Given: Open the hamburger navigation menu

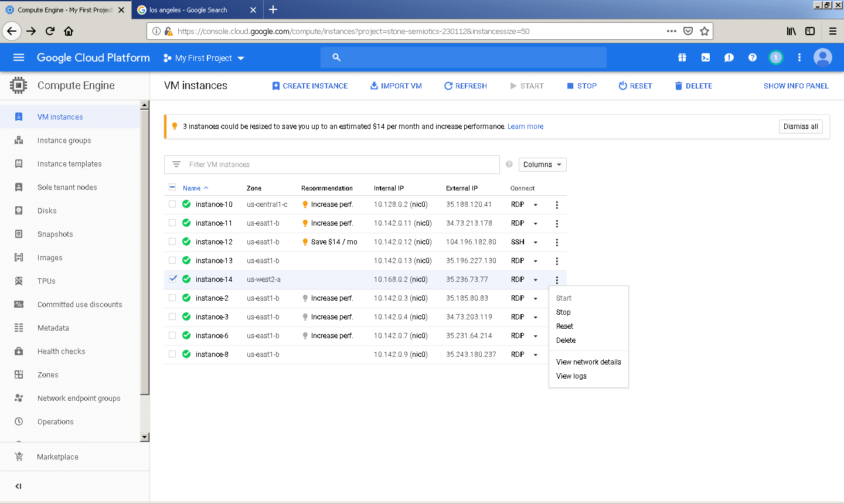Looking at the screenshot, I should click(19, 57).
